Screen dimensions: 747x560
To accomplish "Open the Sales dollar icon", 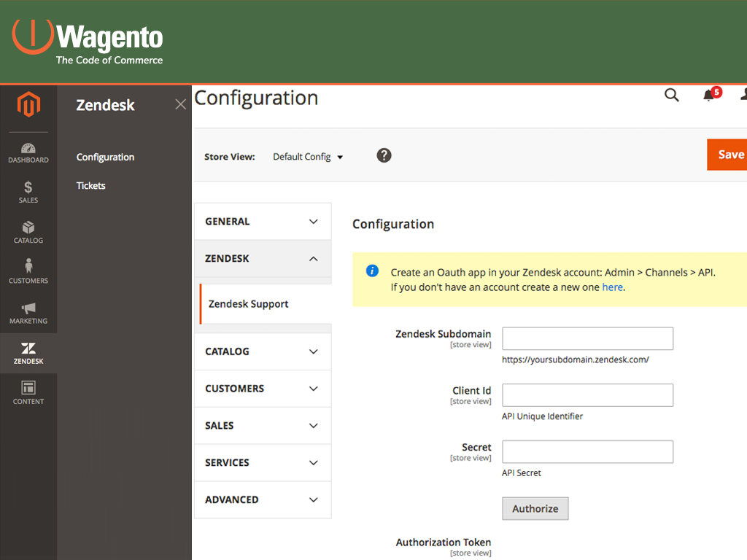I will coord(28,192).
